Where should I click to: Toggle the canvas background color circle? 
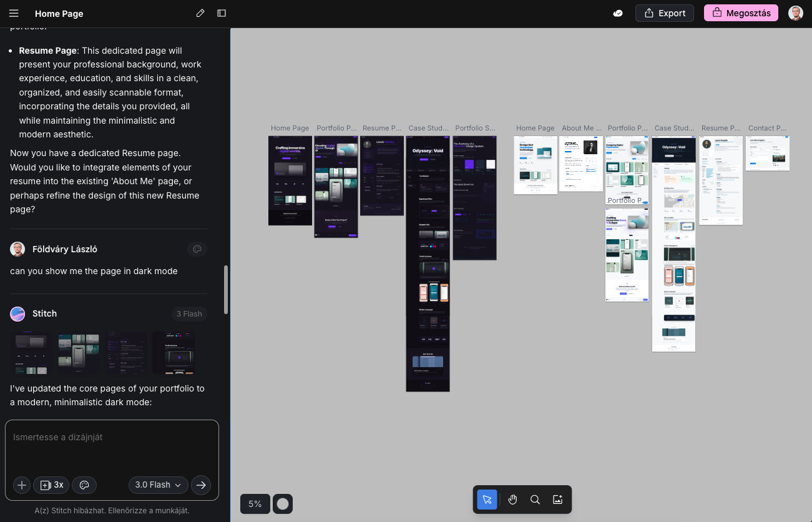[283, 504]
